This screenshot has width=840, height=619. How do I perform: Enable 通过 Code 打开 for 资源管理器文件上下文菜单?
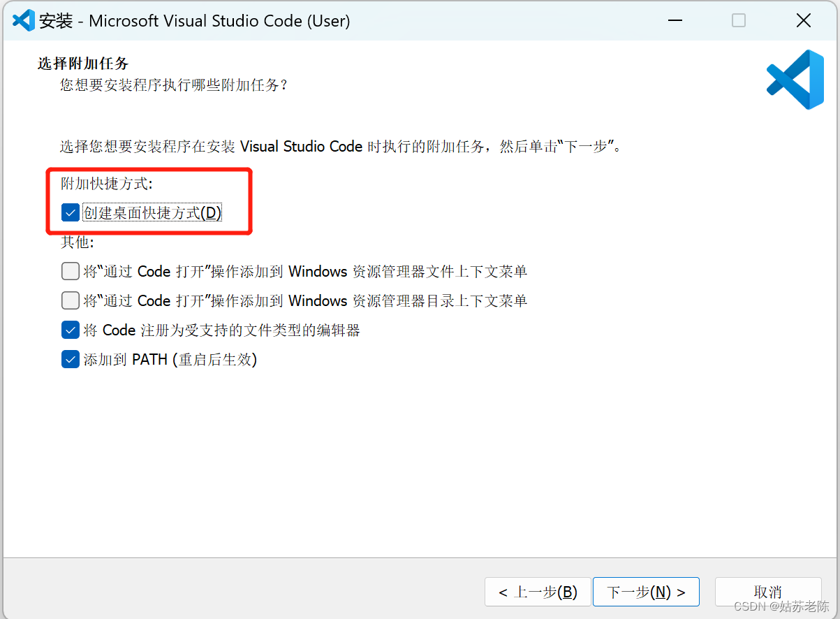click(x=70, y=271)
